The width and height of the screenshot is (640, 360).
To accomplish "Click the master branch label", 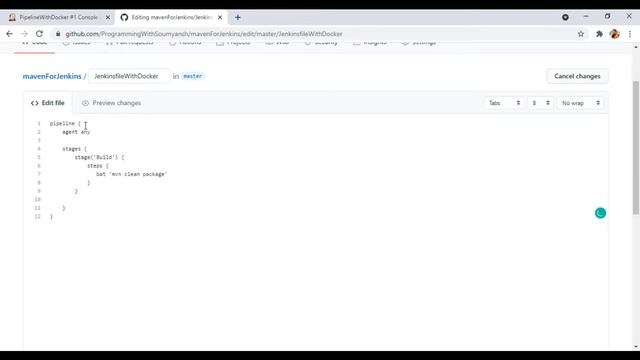I will (192, 76).
